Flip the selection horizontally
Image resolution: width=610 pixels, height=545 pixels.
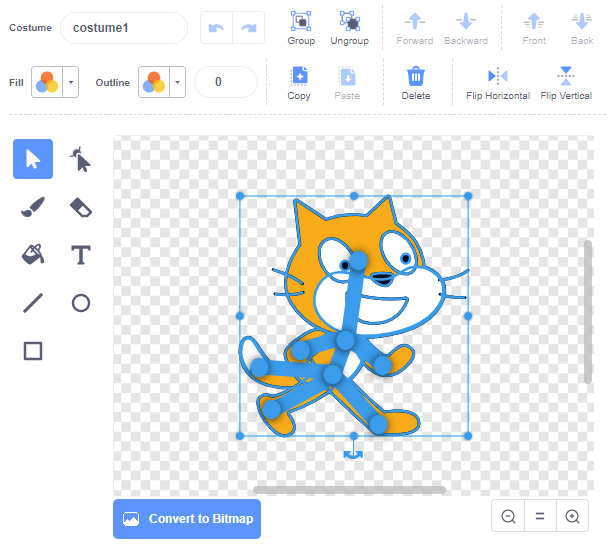(497, 83)
